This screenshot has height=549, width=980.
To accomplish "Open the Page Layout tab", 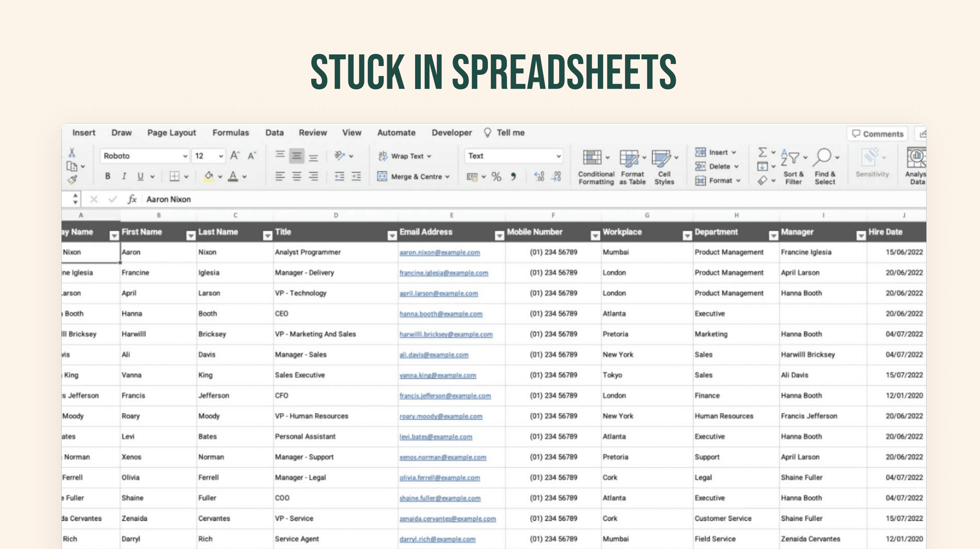I will (172, 133).
